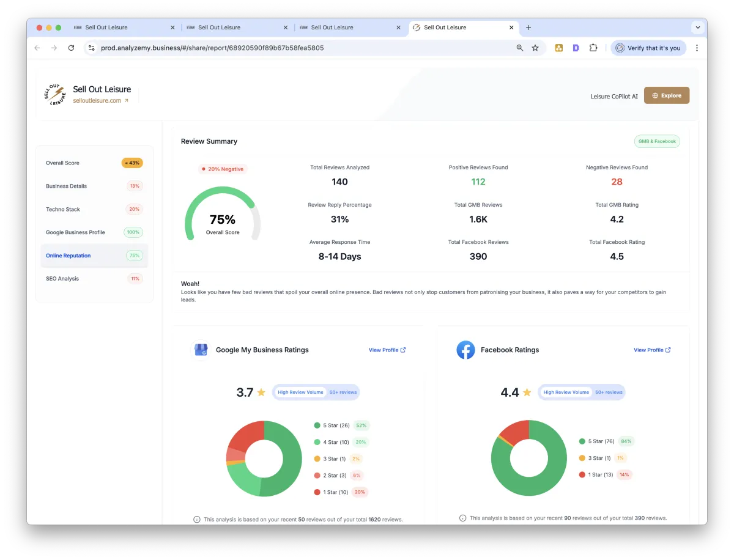This screenshot has height=560, width=734.
Task: Reload the page with refresh icon
Action: click(x=71, y=48)
